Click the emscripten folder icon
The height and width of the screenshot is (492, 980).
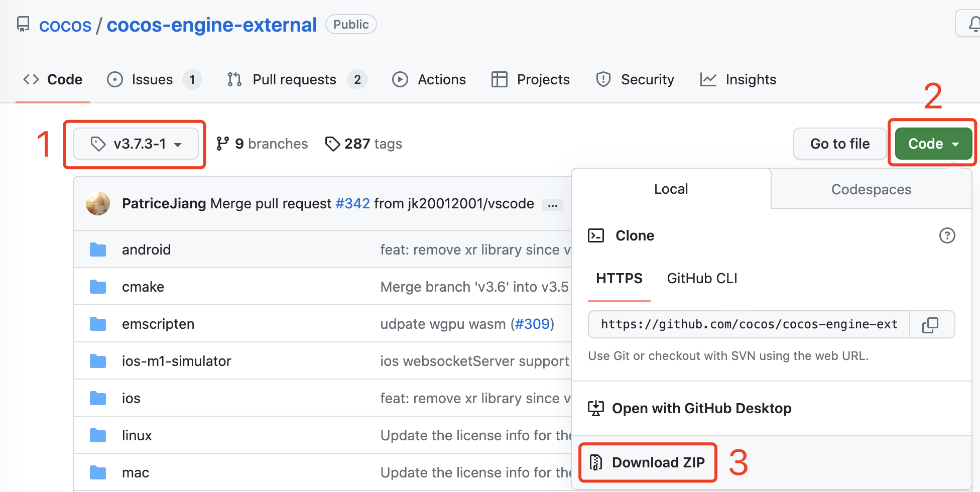[x=98, y=324]
